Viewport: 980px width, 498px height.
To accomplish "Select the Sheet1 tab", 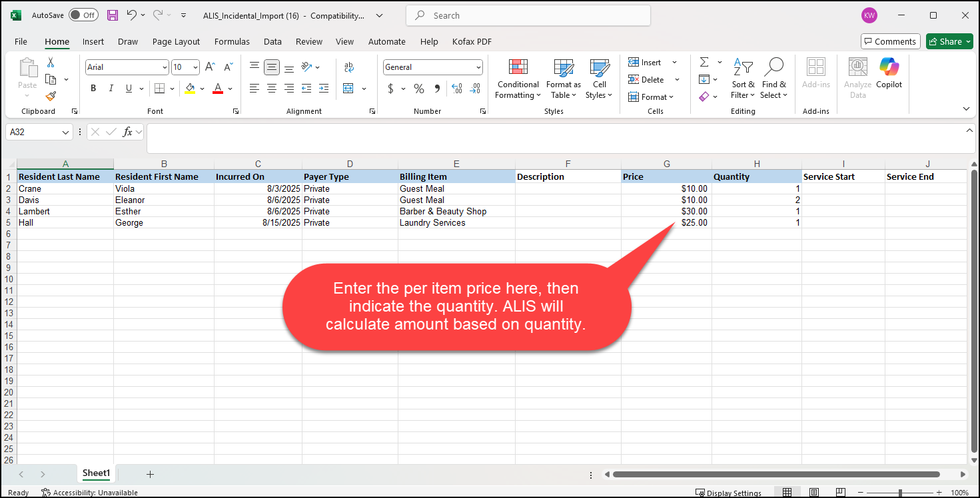I will [96, 473].
